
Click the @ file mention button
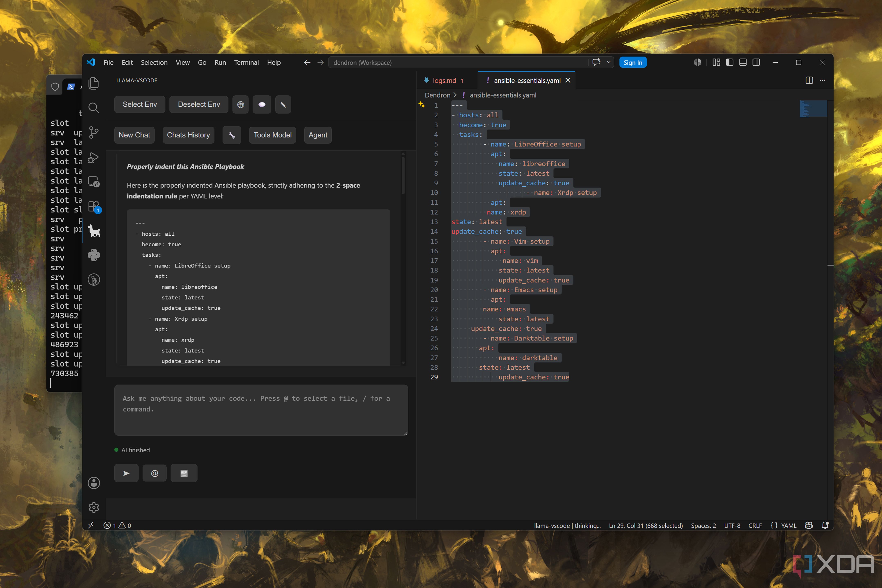pos(155,473)
